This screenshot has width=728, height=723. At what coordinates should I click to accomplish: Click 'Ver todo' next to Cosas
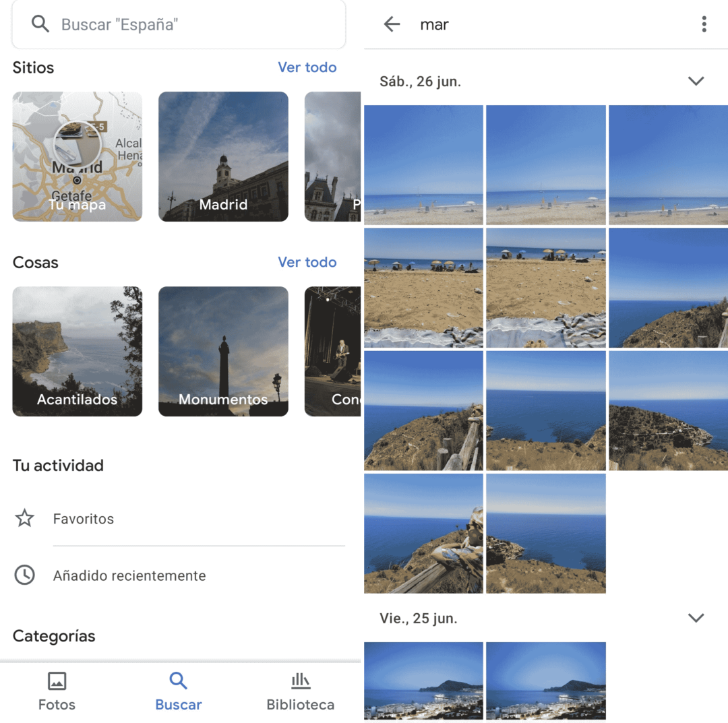(x=307, y=261)
